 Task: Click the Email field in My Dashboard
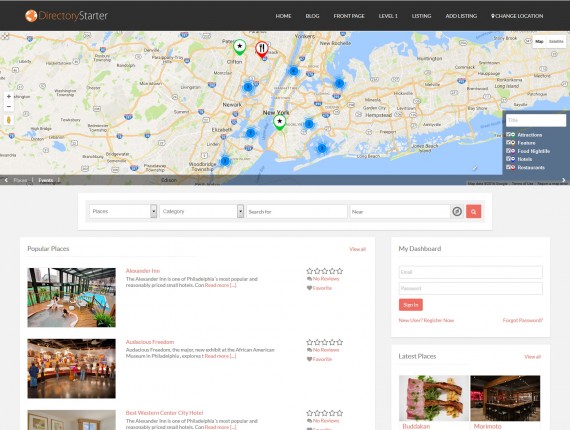pyautogui.click(x=470, y=272)
